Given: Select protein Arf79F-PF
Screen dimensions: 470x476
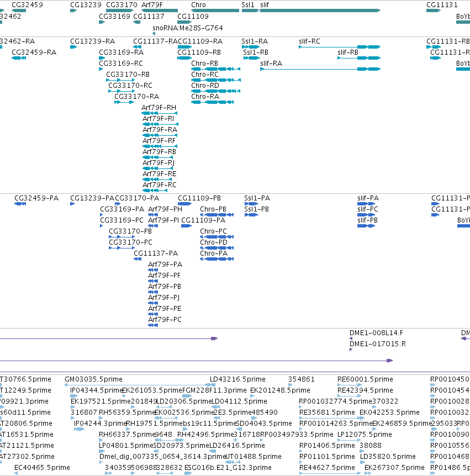Looking at the screenshot, I should [x=164, y=276].
